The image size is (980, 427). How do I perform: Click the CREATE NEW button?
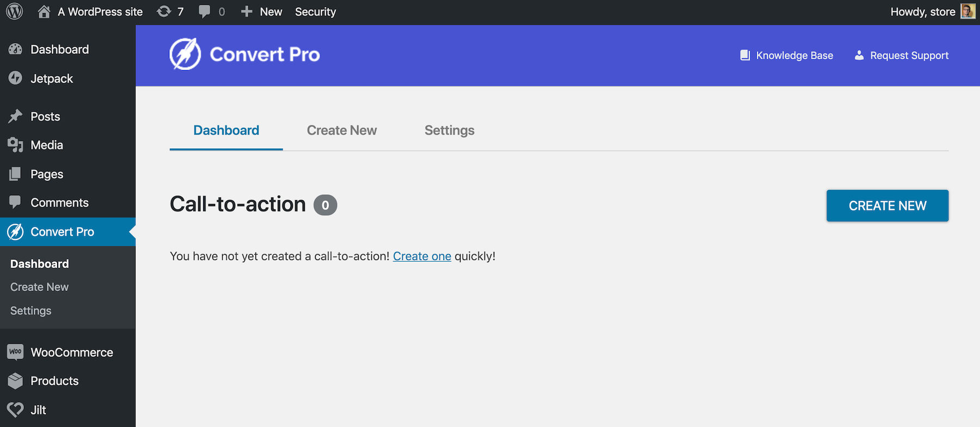click(x=887, y=206)
